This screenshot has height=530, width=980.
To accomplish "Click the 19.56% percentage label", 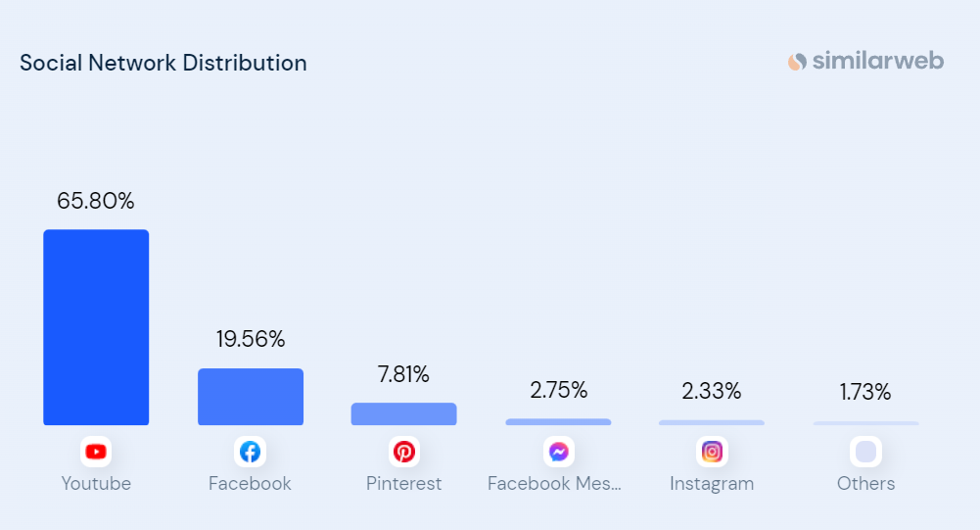I will [x=251, y=340].
